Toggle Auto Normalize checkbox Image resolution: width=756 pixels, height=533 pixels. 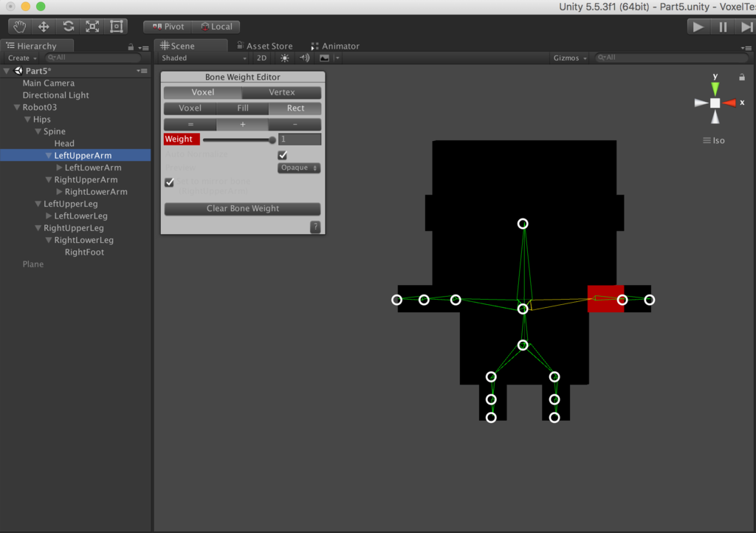pos(283,155)
